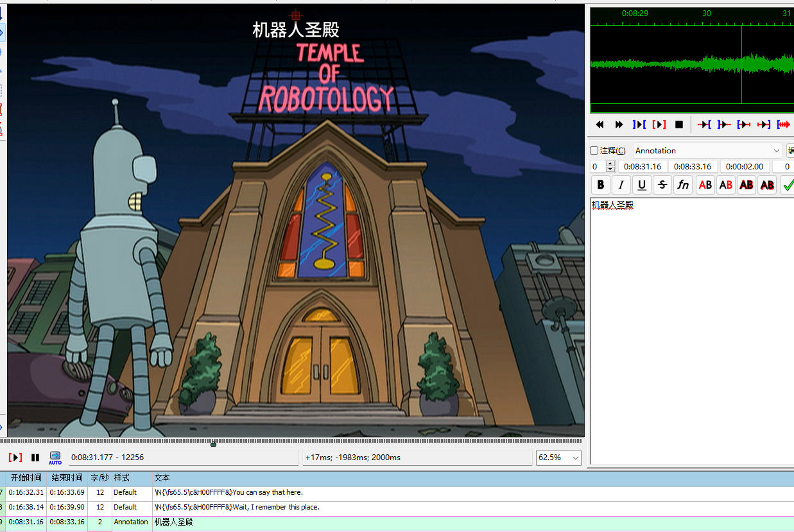Check the 注释(C) comment checkbox
This screenshot has height=532, width=794.
[x=594, y=150]
